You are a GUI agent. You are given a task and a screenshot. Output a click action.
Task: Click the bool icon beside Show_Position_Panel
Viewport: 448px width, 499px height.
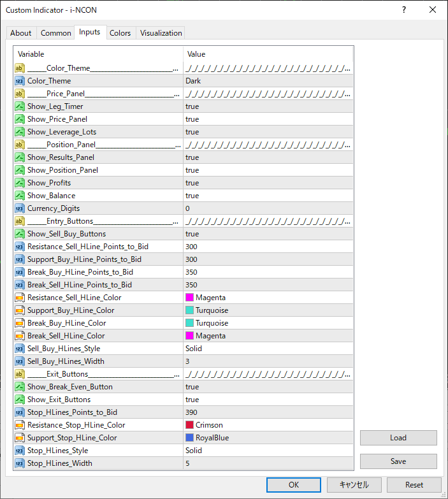[19, 170]
